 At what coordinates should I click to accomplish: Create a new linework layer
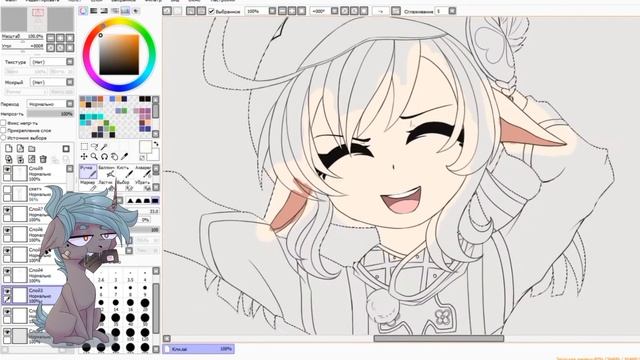[x=20, y=149]
